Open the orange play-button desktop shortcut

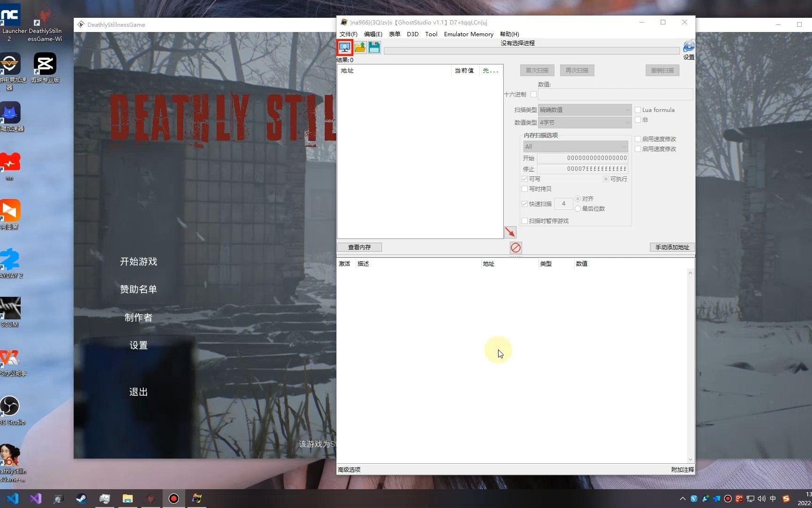10,214
